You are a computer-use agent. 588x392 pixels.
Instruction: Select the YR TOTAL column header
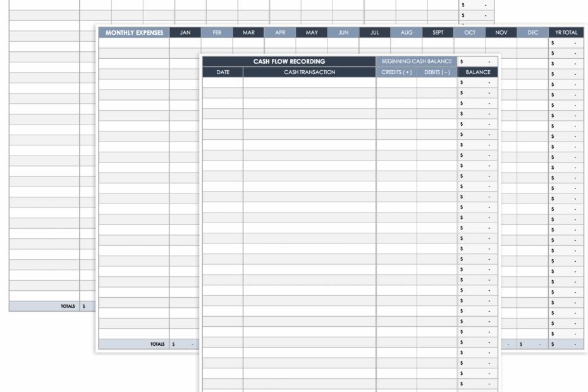567,32
